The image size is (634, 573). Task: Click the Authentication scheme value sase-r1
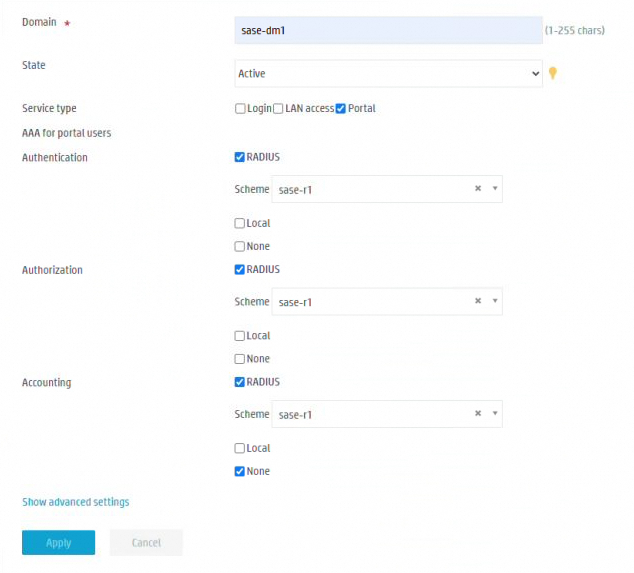point(295,190)
